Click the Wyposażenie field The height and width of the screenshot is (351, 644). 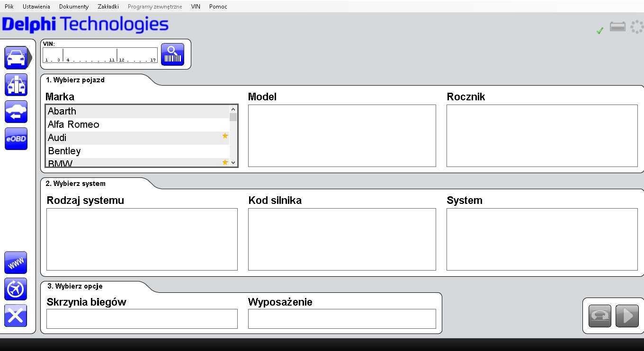(x=342, y=319)
